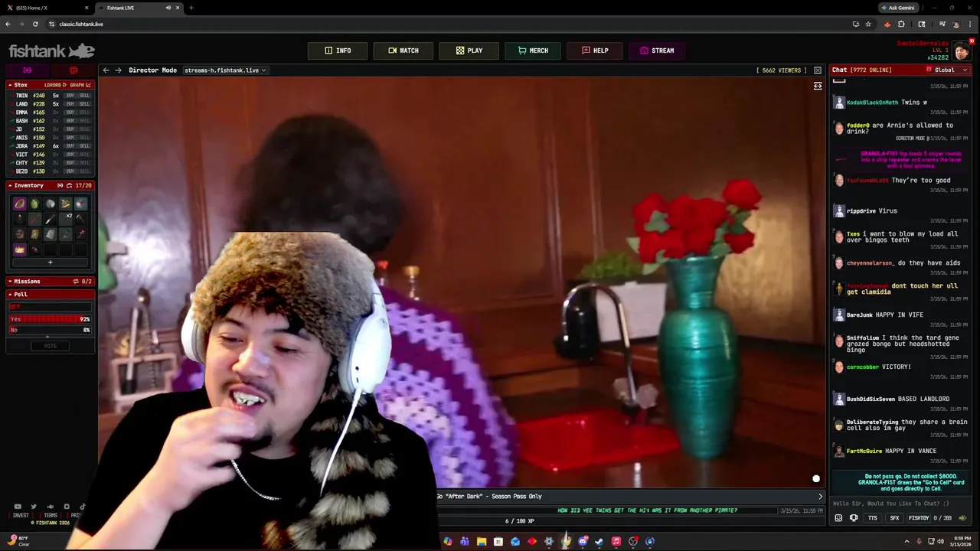Go to previous camera with left arrow

[106, 70]
